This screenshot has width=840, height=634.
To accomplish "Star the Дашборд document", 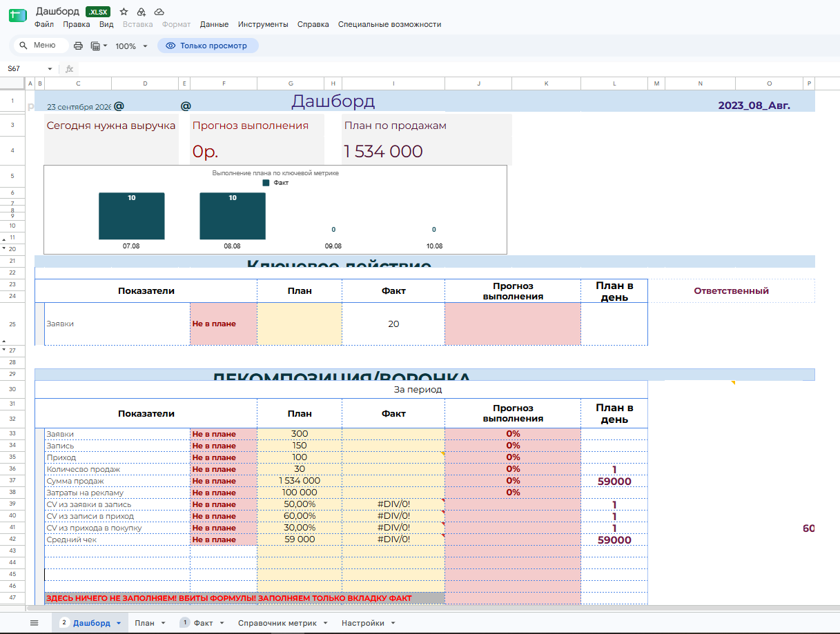I will click(124, 12).
